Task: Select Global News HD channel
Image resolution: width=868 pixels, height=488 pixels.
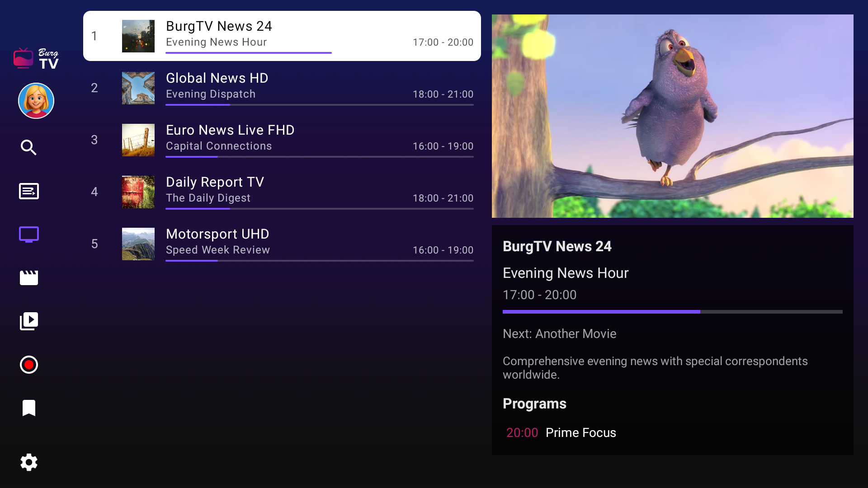Action: click(282, 88)
